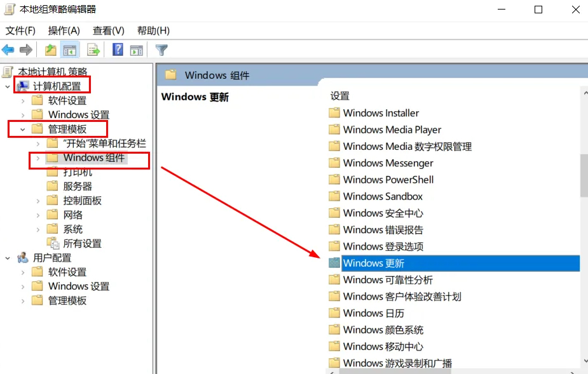This screenshot has height=374, width=588.
Task: Click the 所有设置 icon in the tree
Action: point(53,243)
